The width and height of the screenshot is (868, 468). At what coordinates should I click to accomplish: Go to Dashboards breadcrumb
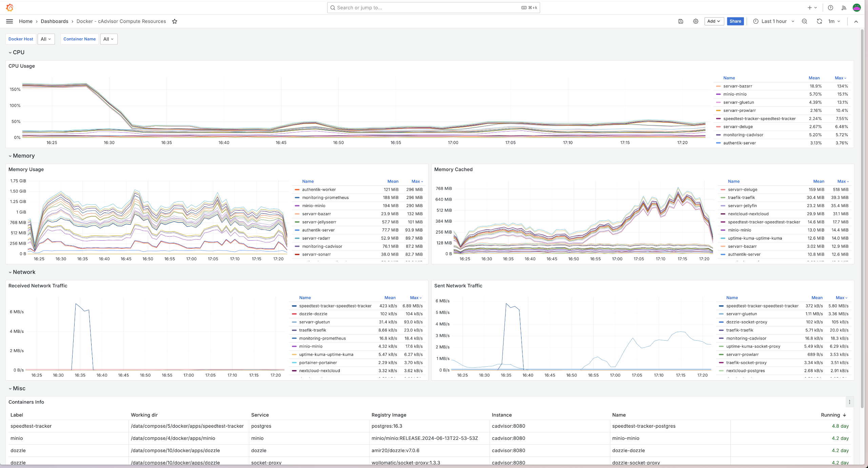(x=54, y=21)
